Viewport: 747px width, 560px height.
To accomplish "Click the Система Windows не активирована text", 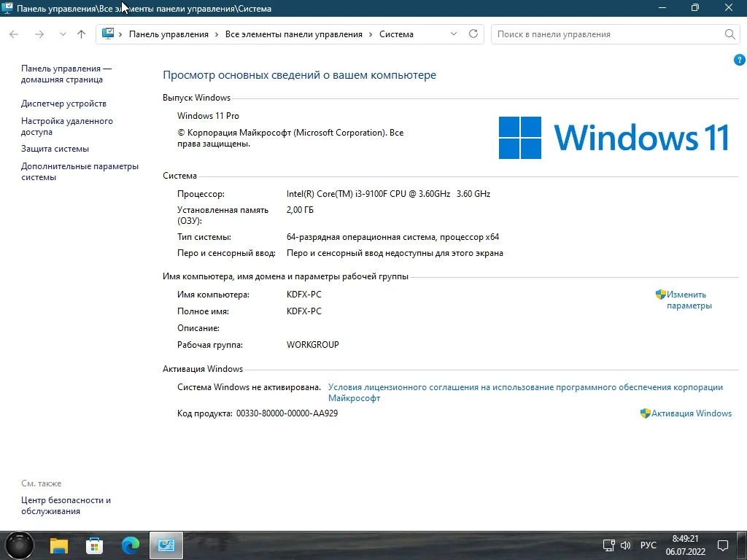I will click(x=249, y=387).
